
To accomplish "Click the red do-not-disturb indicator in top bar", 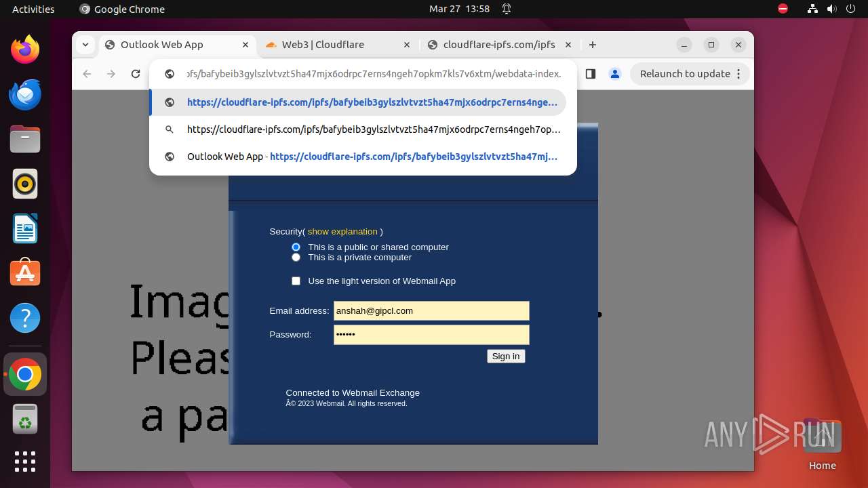I will (783, 9).
